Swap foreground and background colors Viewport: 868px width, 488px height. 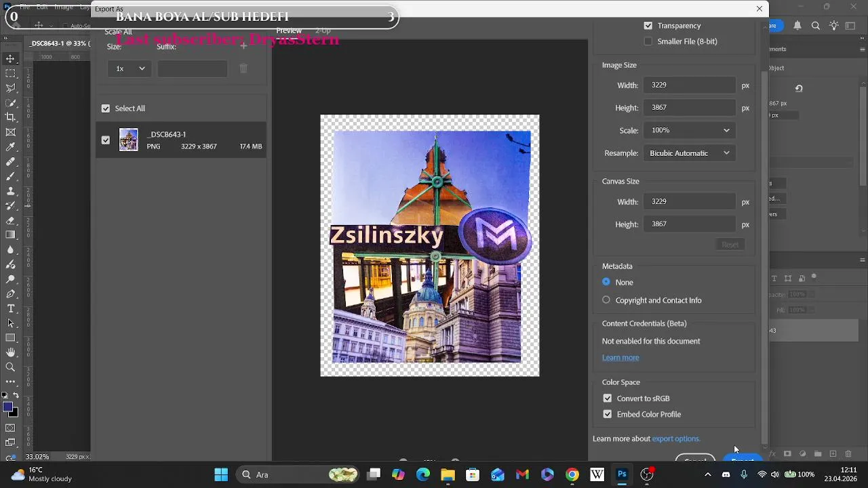(16, 395)
